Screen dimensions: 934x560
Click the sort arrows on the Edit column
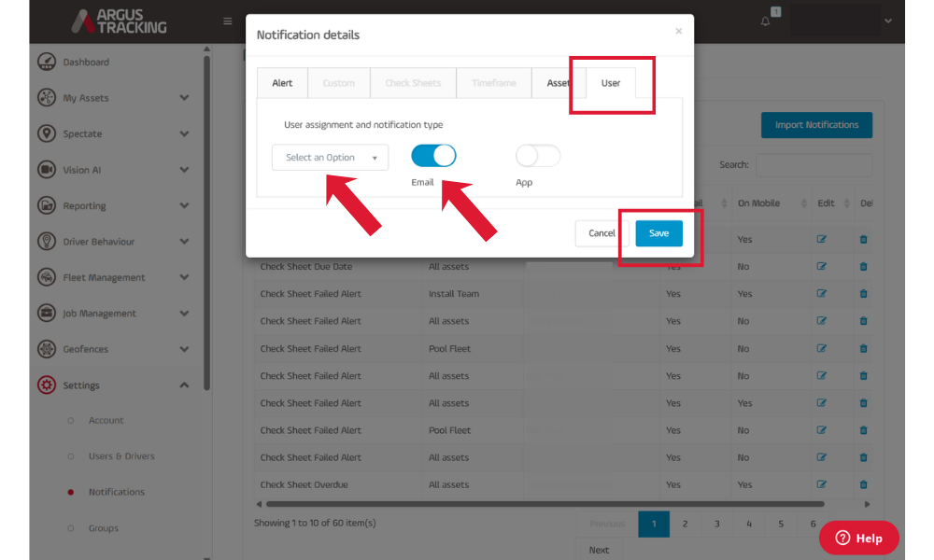tap(846, 203)
